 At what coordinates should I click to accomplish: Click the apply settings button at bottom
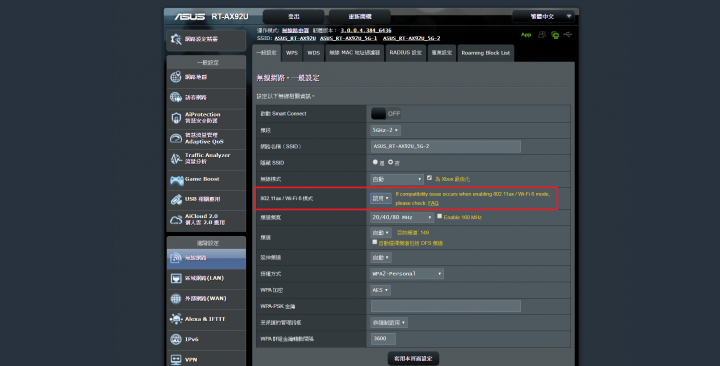(413, 359)
